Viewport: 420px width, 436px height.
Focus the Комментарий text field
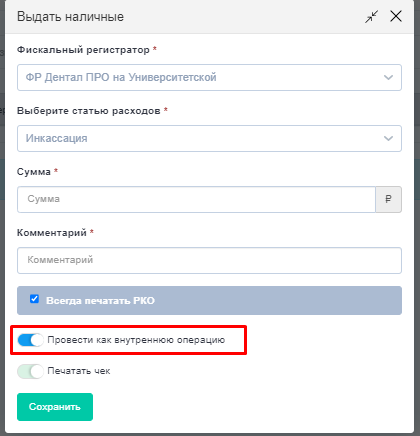click(209, 260)
